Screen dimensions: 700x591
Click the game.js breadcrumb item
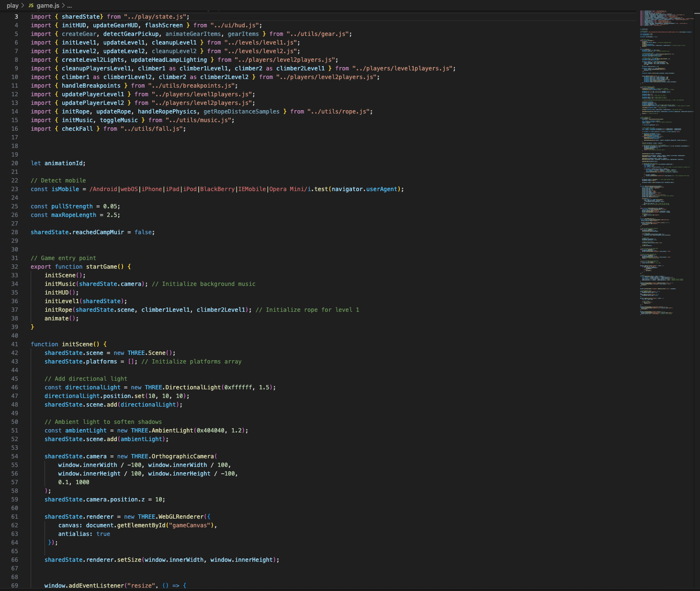pyautogui.click(x=48, y=6)
